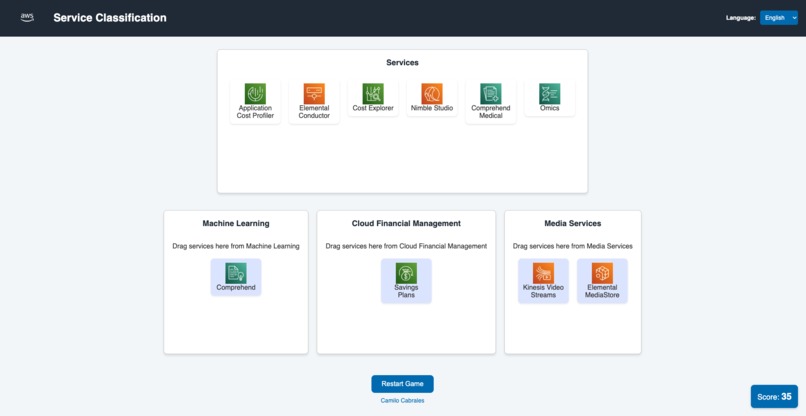Image resolution: width=806 pixels, height=416 pixels.
Task: Open the Camilo Cabrales link
Action: [402, 401]
